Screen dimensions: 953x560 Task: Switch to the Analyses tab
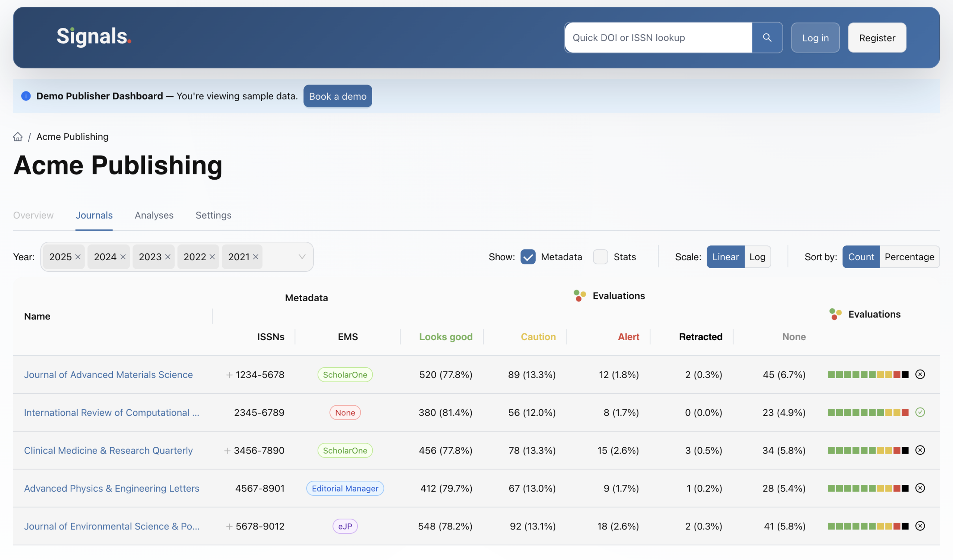(154, 215)
